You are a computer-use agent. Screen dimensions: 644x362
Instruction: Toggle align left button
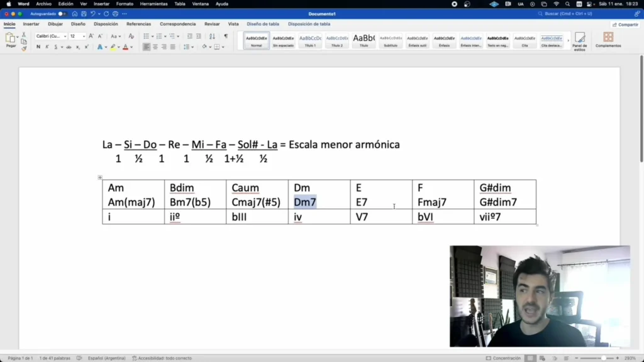pyautogui.click(x=147, y=47)
